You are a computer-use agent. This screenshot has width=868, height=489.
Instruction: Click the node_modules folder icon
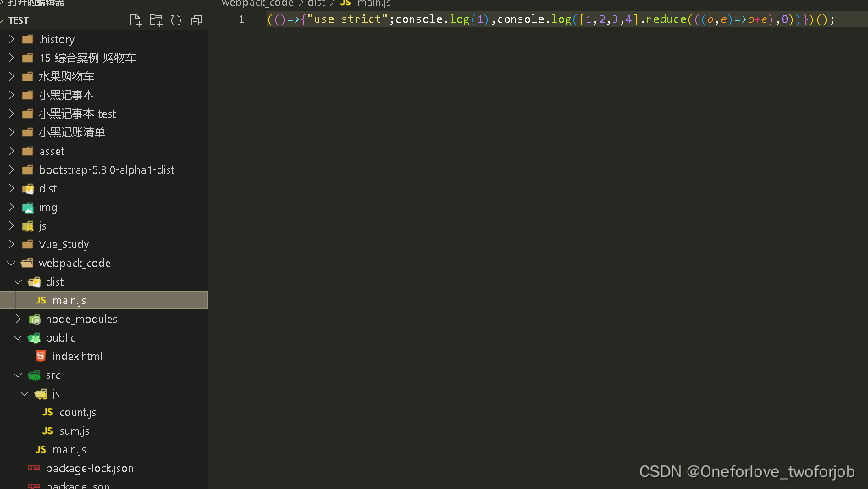(34, 319)
